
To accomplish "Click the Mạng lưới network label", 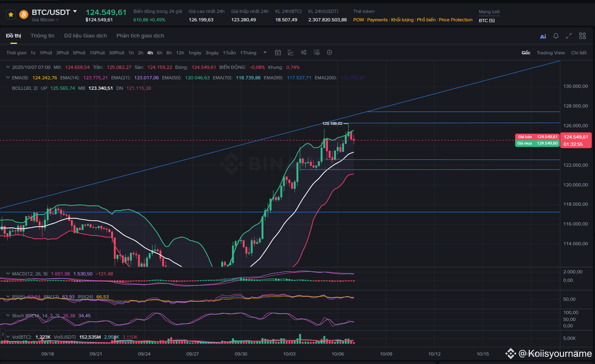I will 489,12.
